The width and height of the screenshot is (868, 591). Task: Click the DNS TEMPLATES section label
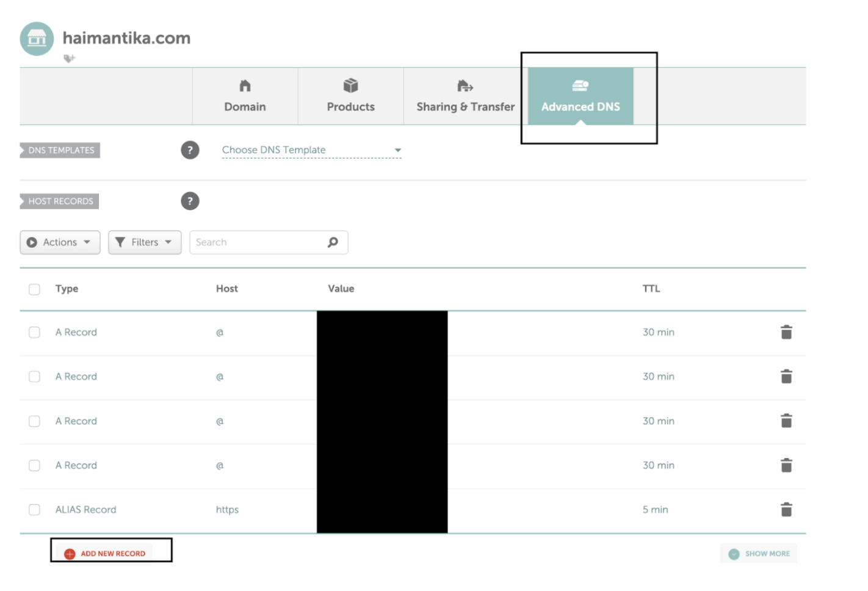click(x=60, y=150)
